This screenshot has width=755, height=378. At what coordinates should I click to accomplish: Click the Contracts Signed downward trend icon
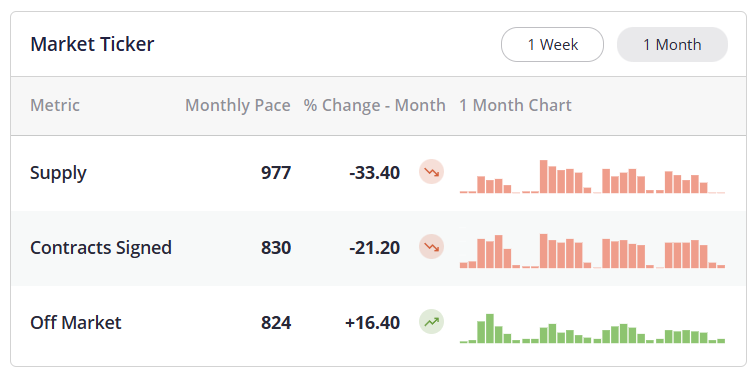point(431,247)
